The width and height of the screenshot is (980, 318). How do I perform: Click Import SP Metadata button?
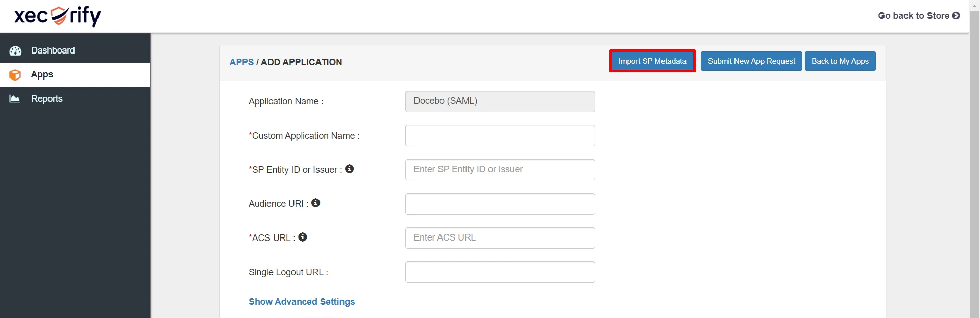[x=652, y=61]
